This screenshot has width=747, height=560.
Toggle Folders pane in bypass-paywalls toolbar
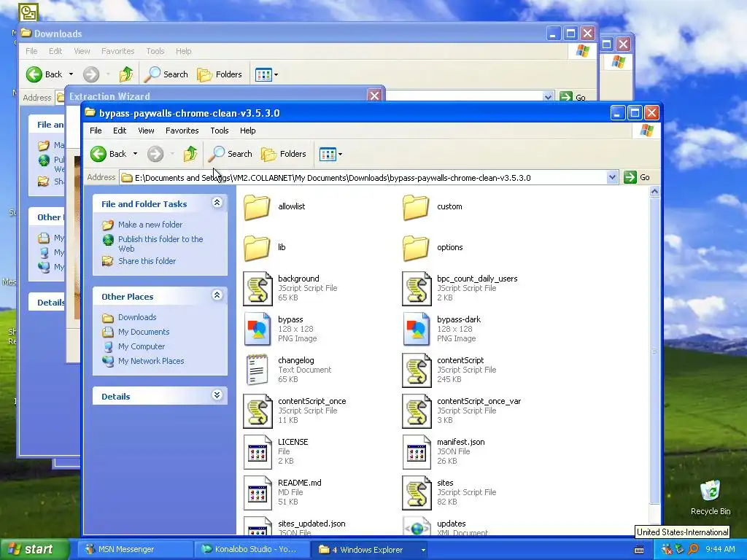[284, 154]
